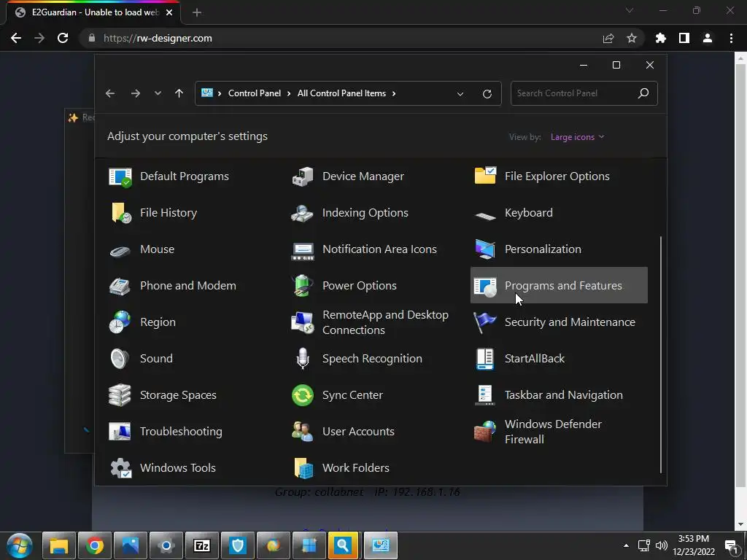Click the Control Panel vertical scrollbar

pyautogui.click(x=661, y=354)
